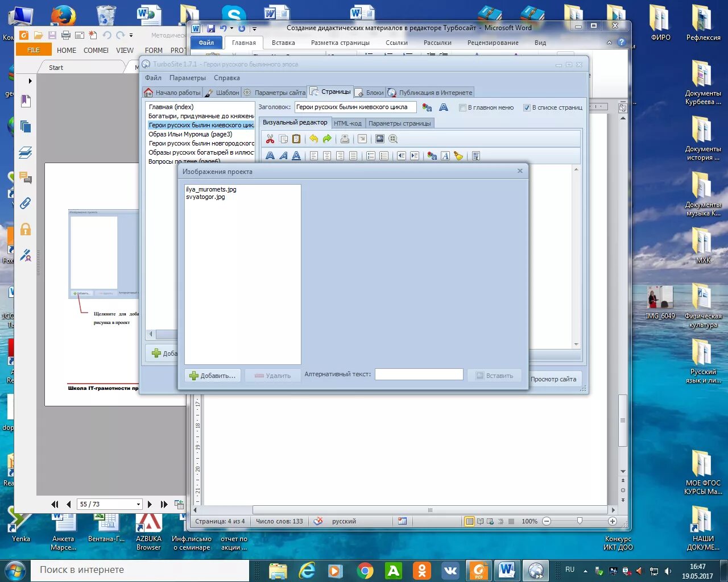The width and height of the screenshot is (728, 582).
Task: Switch to the 'Блоки' tab in TurboSite
Action: tap(370, 93)
